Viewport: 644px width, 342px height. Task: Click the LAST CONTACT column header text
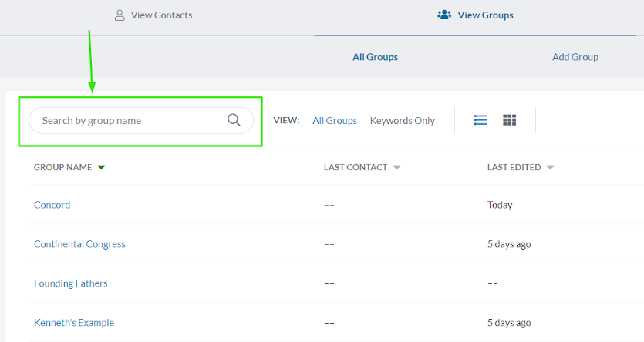click(x=356, y=168)
